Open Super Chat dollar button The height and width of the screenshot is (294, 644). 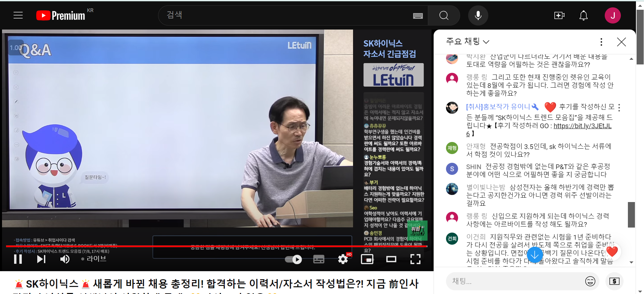(x=614, y=281)
